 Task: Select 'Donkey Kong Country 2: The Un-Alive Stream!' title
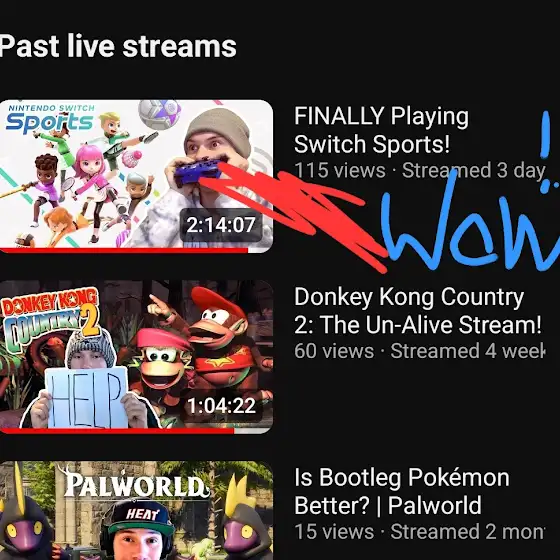pos(418,311)
